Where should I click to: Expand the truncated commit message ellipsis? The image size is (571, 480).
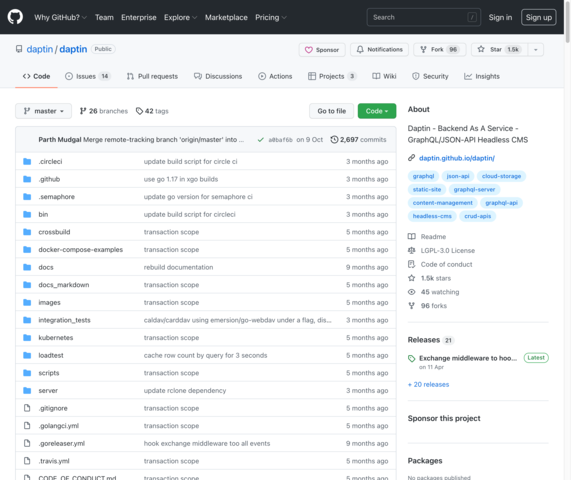pyautogui.click(x=241, y=140)
